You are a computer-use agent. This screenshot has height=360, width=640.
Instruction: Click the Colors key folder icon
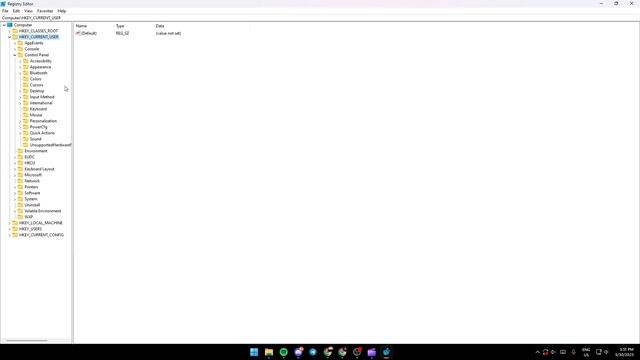coord(26,79)
